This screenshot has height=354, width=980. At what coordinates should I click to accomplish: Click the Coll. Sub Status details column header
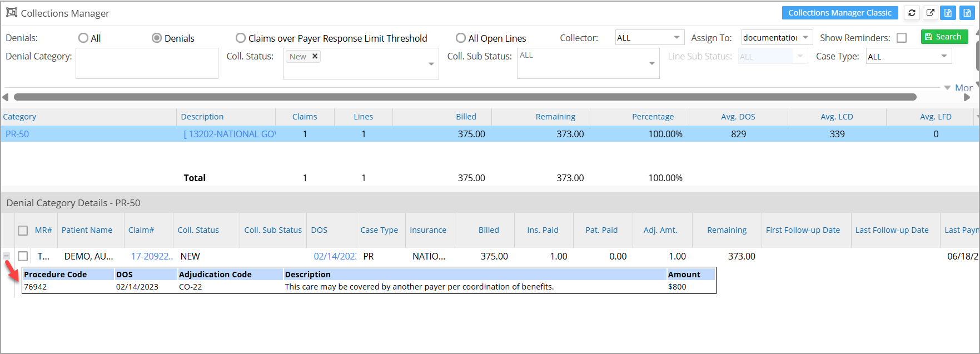pos(273,230)
